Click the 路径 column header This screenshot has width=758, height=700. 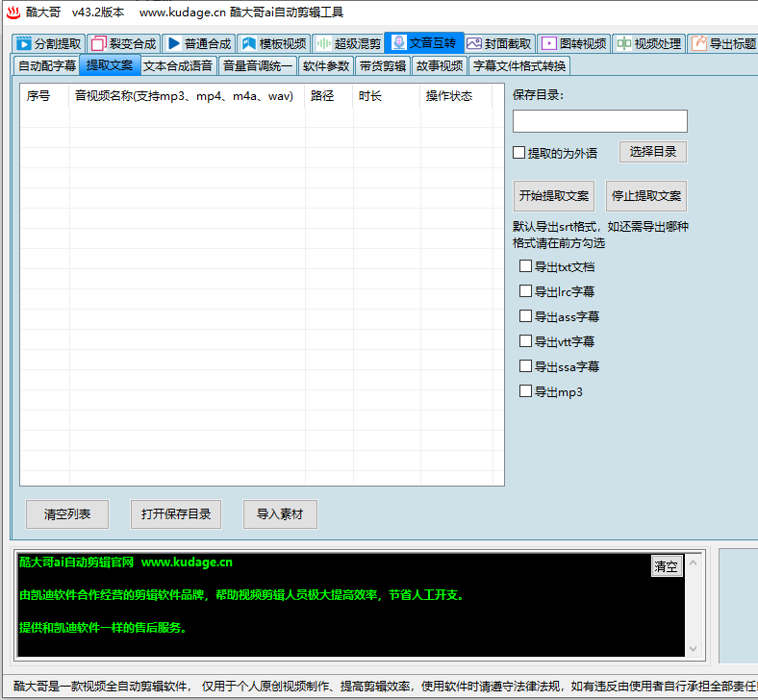click(x=329, y=96)
